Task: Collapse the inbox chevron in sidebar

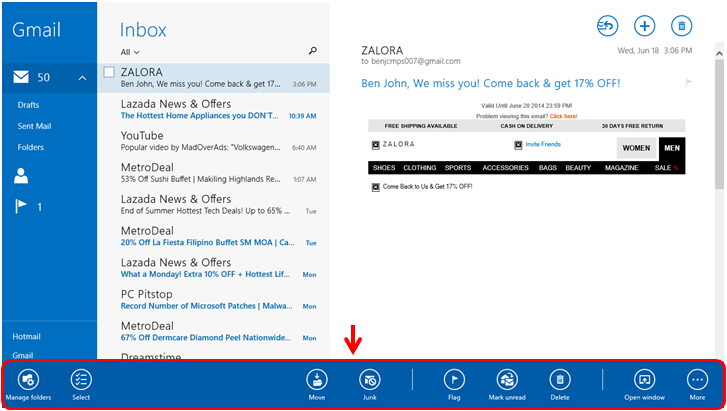Action: tap(82, 78)
